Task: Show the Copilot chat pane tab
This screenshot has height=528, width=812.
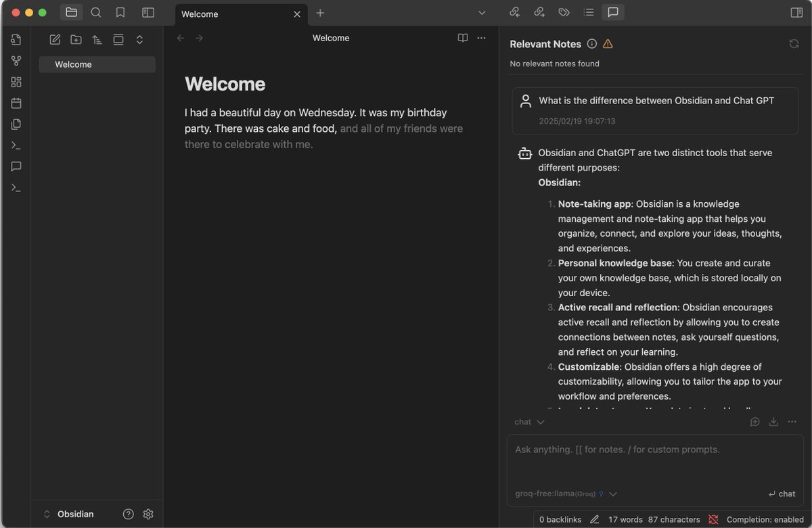Action: point(613,12)
